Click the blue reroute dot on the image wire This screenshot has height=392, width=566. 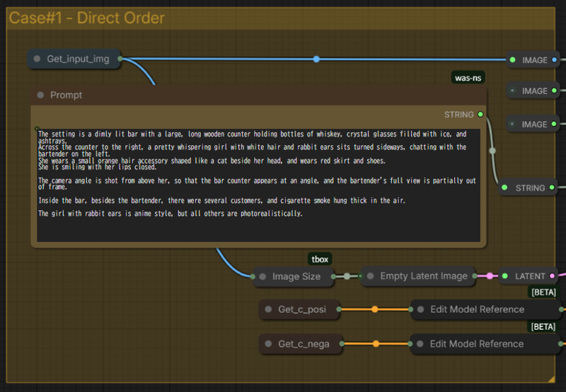click(316, 59)
